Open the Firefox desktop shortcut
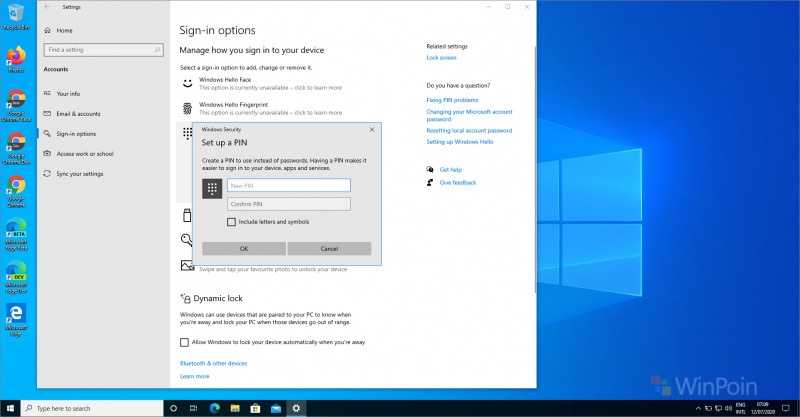 [x=16, y=59]
